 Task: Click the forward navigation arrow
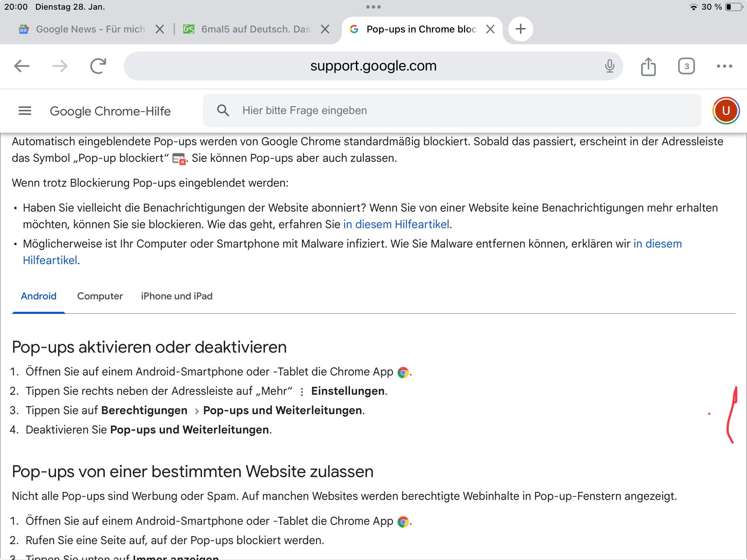coord(60,66)
